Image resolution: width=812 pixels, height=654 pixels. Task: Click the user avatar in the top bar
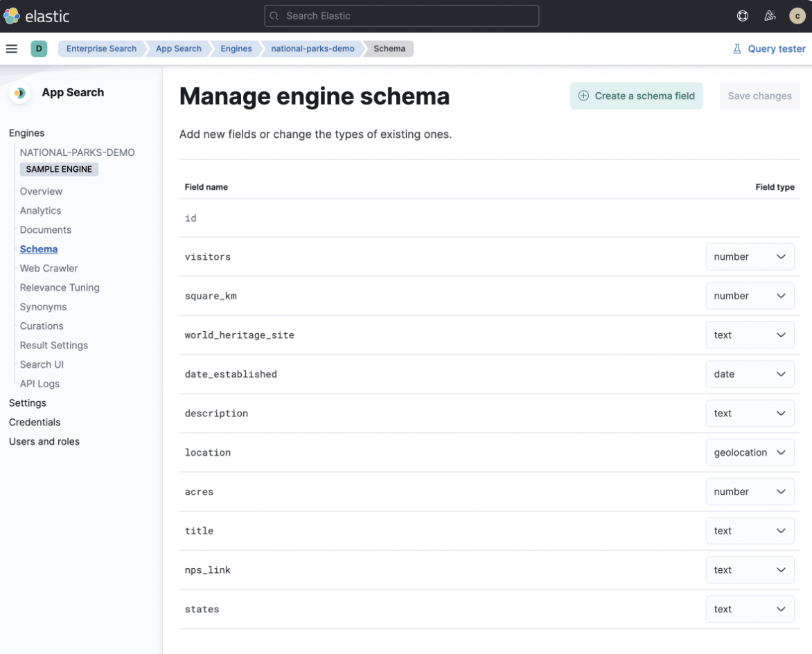point(797,15)
